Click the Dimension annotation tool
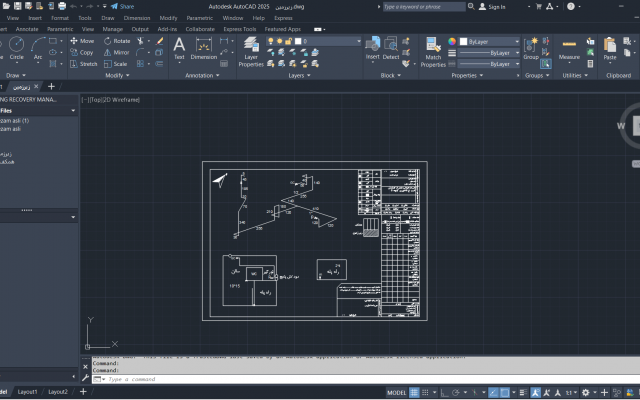The width and height of the screenshot is (640, 400). tap(204, 48)
